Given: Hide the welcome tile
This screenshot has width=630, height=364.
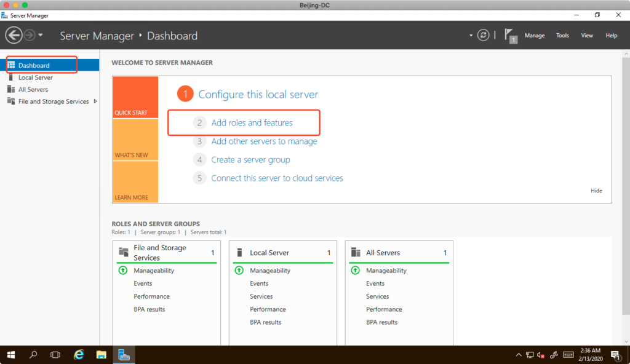Looking at the screenshot, I should (596, 191).
